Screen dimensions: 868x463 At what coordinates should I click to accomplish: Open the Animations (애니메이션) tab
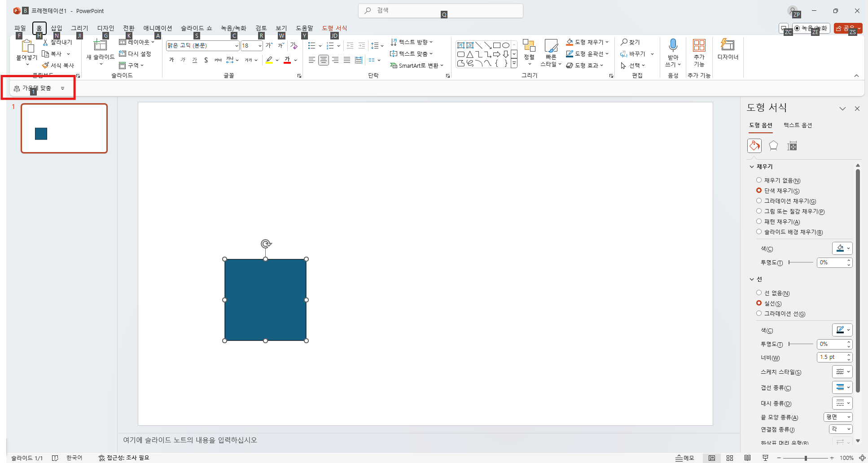158,28
